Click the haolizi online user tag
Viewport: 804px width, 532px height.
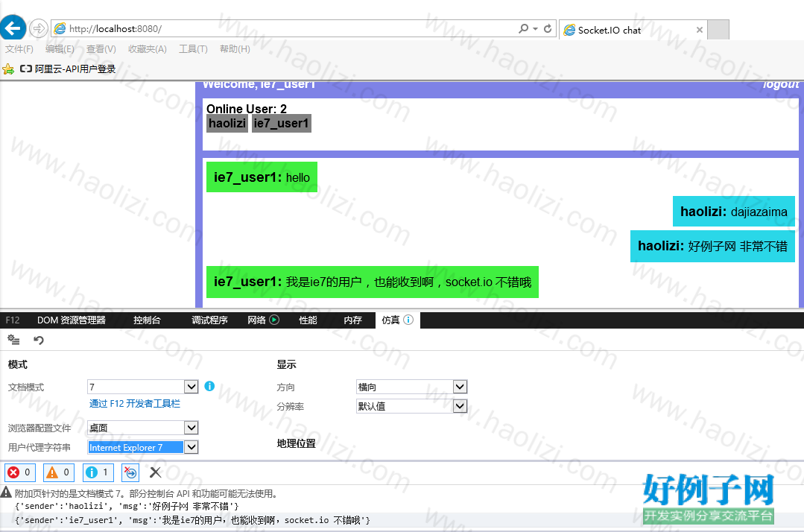pyautogui.click(x=227, y=123)
